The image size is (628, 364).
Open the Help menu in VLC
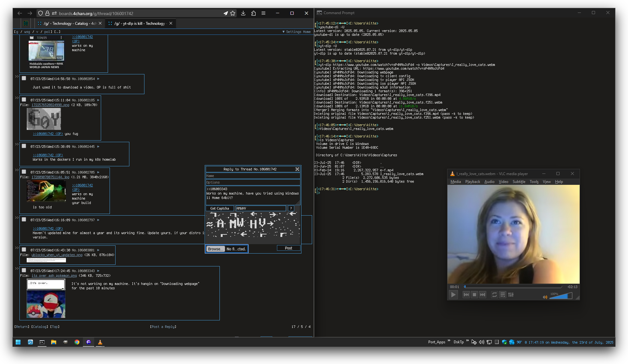(559, 182)
